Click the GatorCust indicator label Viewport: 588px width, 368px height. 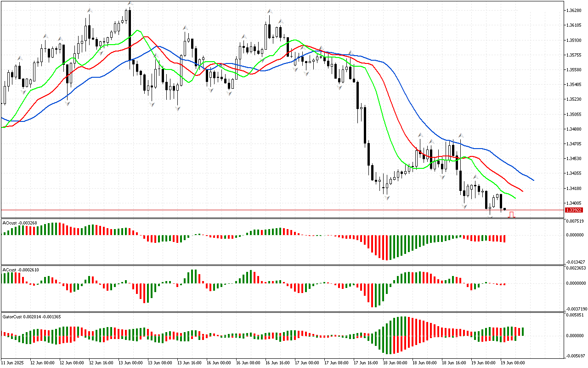coord(31,316)
